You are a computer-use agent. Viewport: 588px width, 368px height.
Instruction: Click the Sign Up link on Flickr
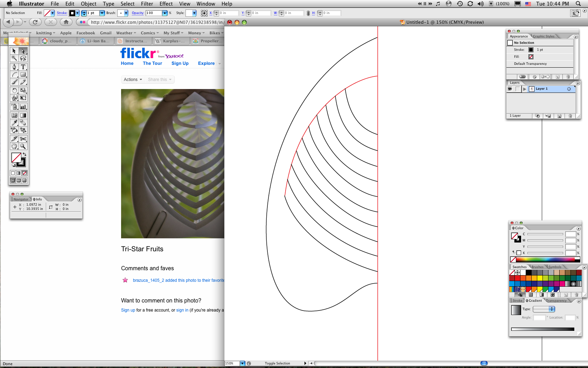[180, 63]
